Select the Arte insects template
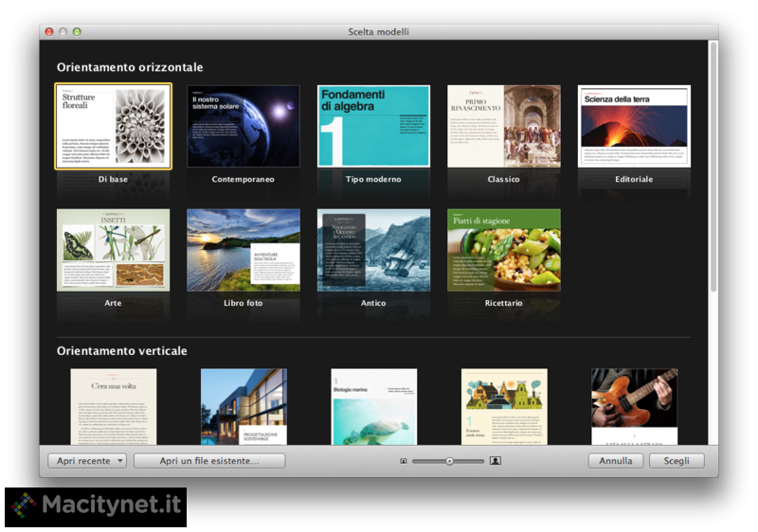Viewport: 758px width, 532px height. click(113, 250)
